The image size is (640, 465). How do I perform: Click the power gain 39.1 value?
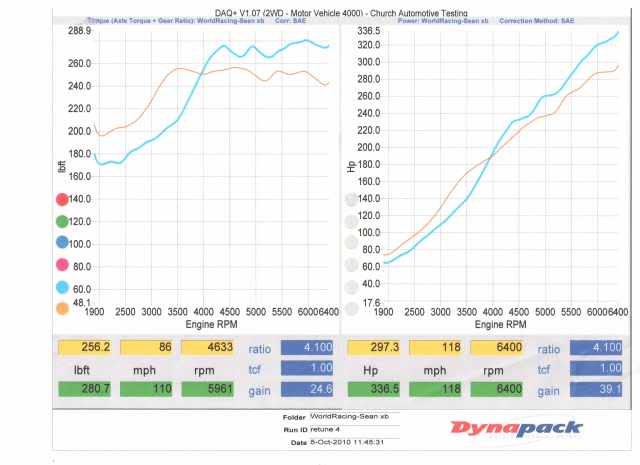(x=596, y=389)
